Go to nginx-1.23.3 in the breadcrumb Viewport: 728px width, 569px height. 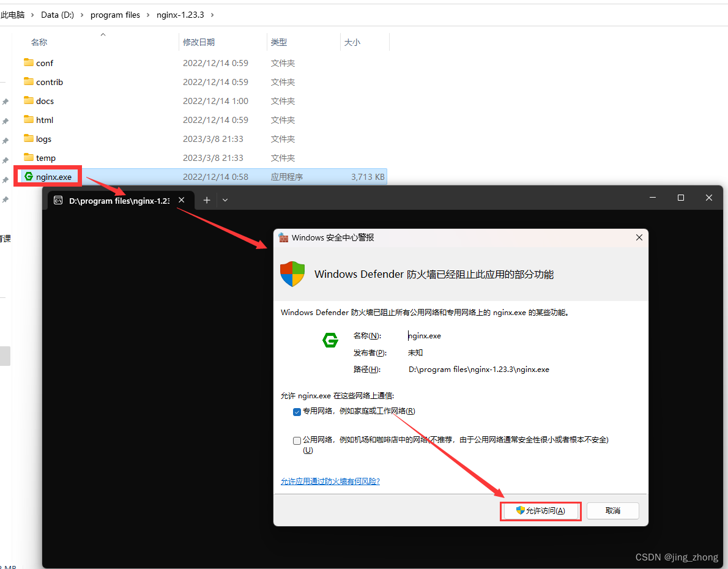tap(180, 15)
